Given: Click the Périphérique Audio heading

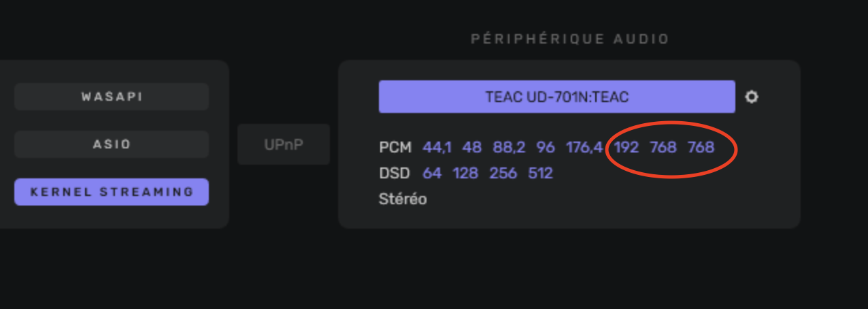Looking at the screenshot, I should pos(570,39).
